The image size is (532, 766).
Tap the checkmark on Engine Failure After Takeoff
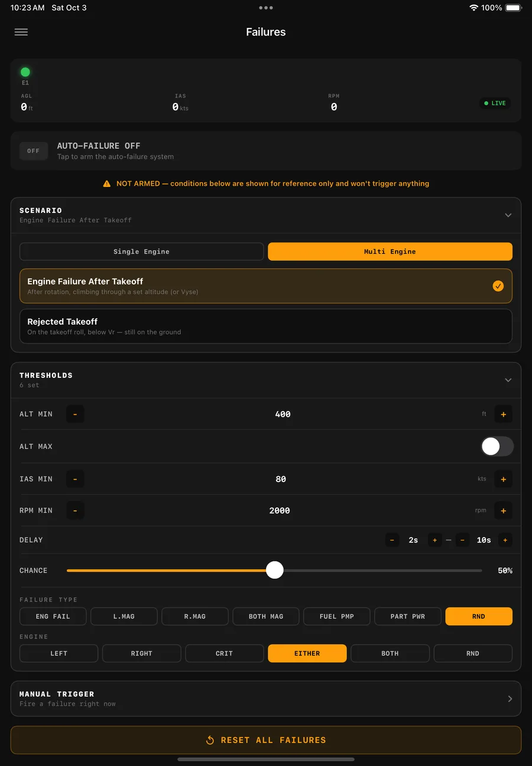point(498,286)
